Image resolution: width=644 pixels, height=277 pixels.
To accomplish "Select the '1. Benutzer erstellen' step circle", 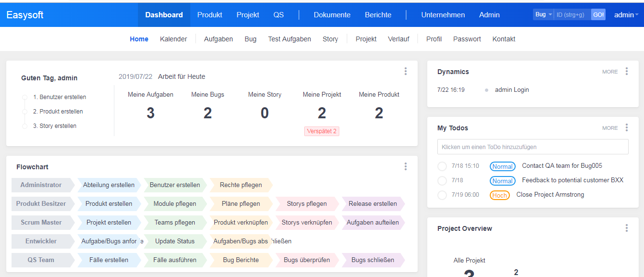I will click(x=25, y=97).
